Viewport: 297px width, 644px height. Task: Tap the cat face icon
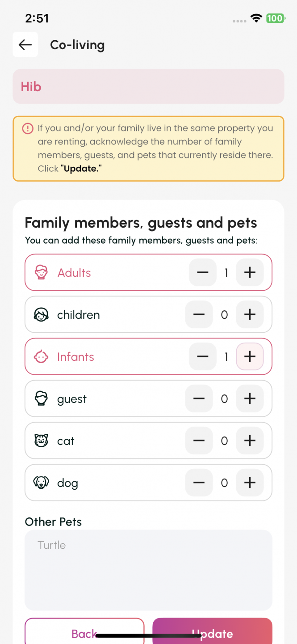click(x=41, y=441)
